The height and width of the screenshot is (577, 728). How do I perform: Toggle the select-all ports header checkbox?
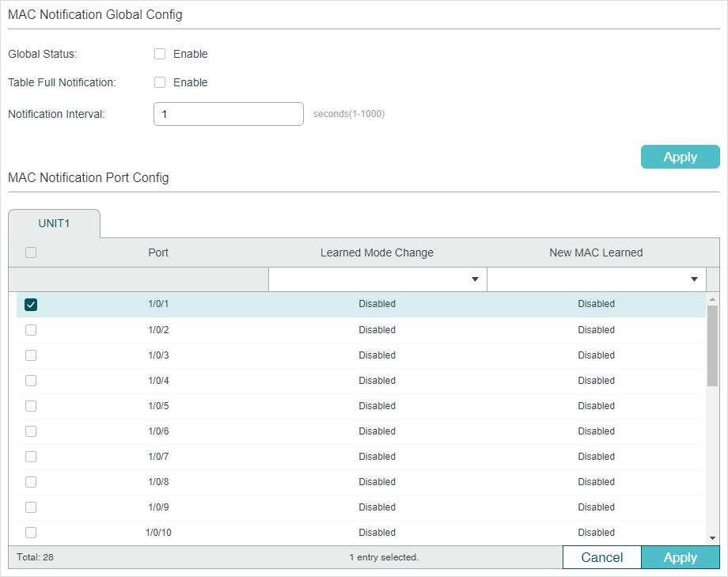(x=31, y=253)
